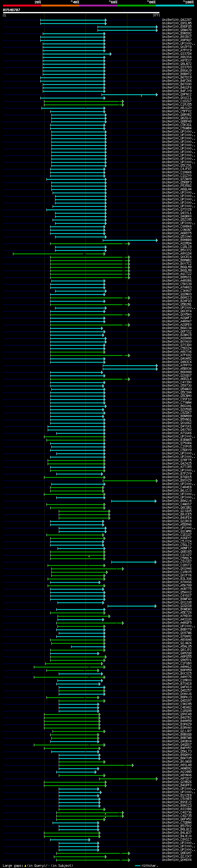
Task: Select hit label UniRef100_Q01H46
Action: 177,568
